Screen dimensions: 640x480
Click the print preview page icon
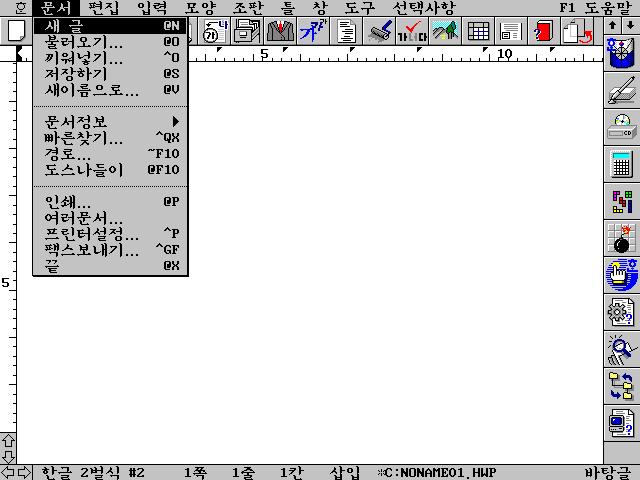tap(511, 31)
